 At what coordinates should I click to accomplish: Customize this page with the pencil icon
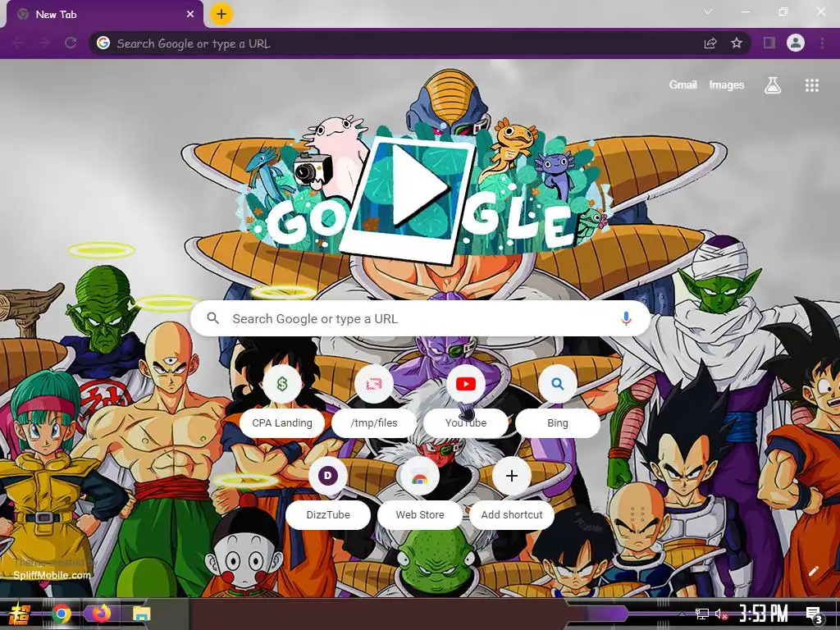[814, 571]
